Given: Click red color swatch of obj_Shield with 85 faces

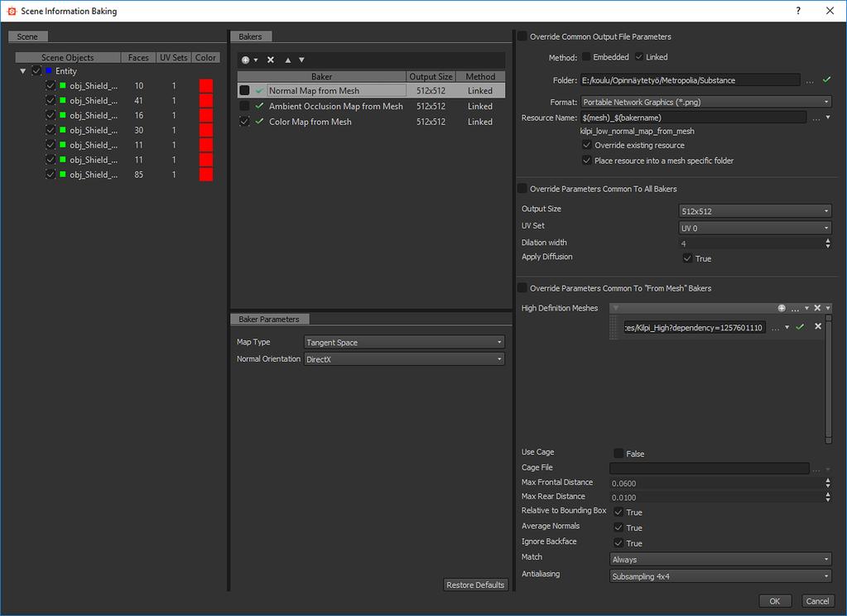Looking at the screenshot, I should tap(206, 175).
